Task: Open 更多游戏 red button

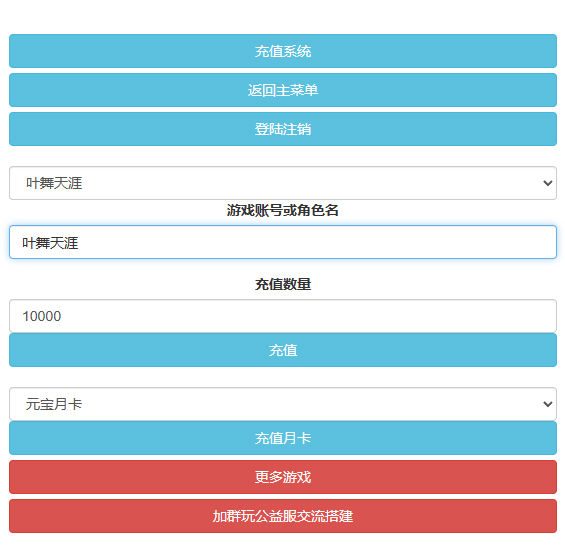Action: point(283,477)
